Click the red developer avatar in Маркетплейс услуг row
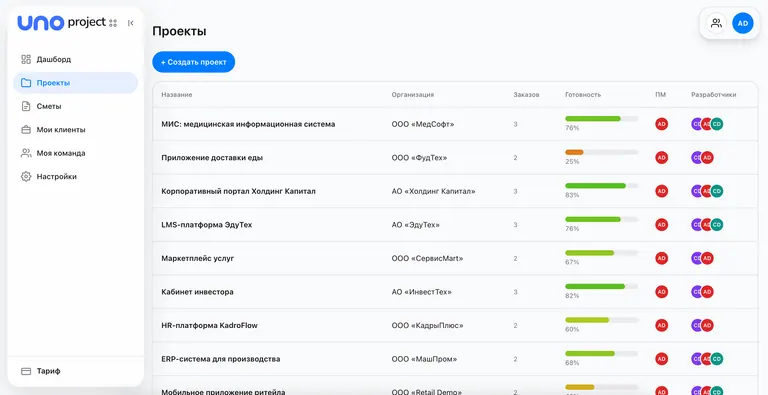The image size is (768, 395). tap(707, 258)
